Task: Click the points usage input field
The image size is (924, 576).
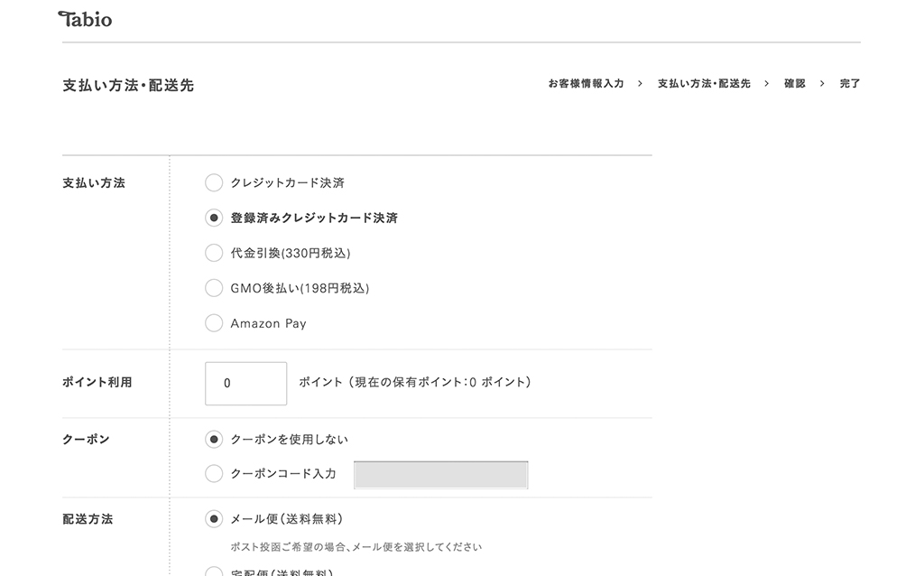Action: pyautogui.click(x=245, y=383)
